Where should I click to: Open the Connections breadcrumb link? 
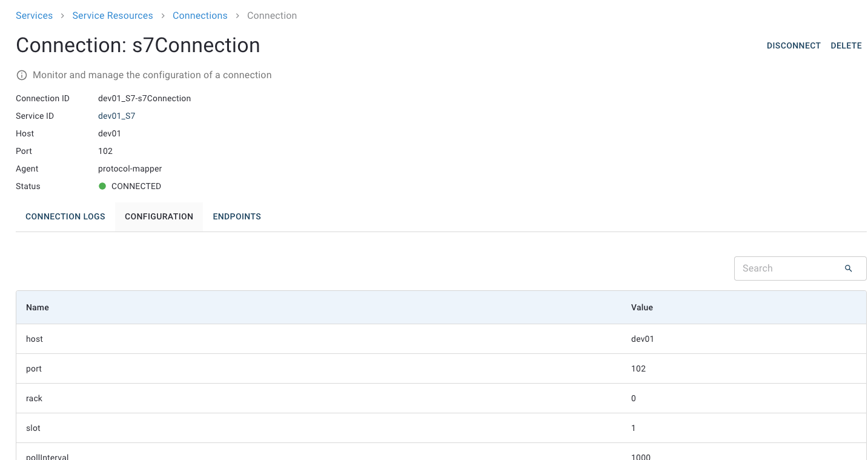200,16
